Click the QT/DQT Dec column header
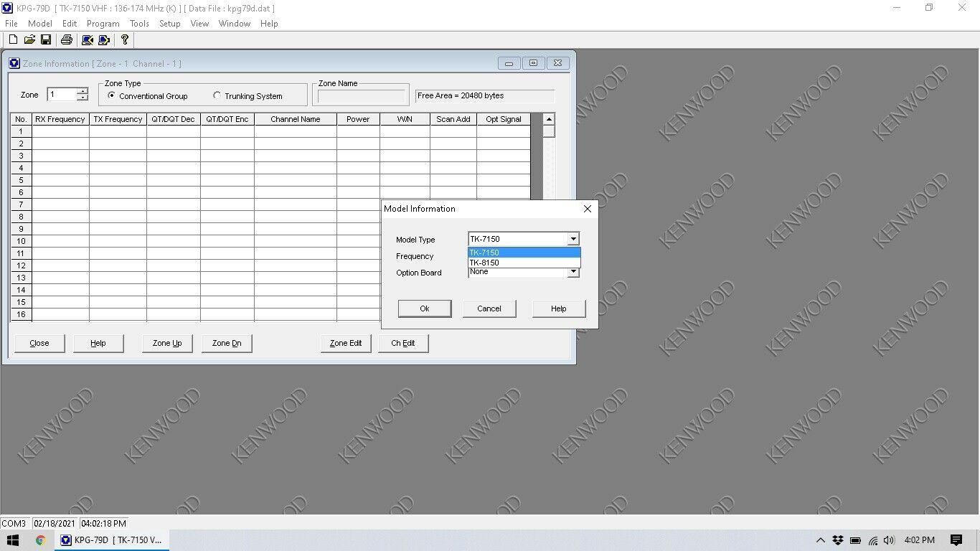Screen dimensions: 980x551 coord(174,119)
